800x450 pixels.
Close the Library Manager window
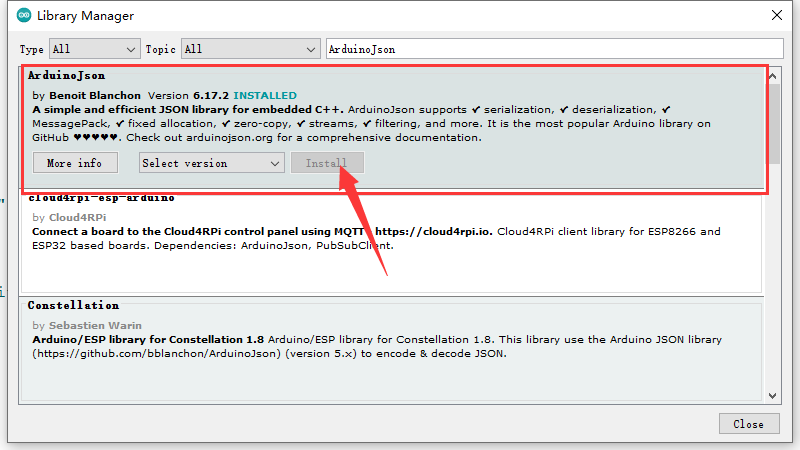[x=777, y=15]
